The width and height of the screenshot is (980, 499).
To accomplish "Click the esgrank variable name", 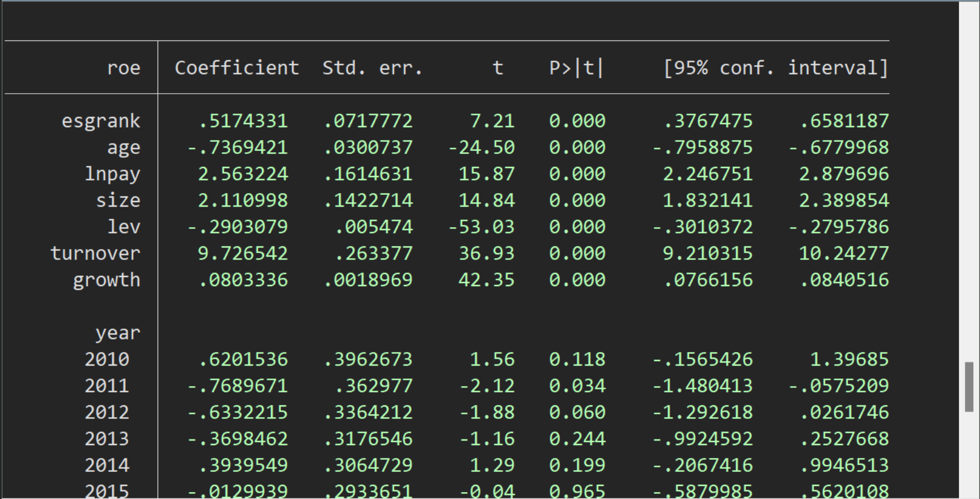I will pyautogui.click(x=101, y=121).
